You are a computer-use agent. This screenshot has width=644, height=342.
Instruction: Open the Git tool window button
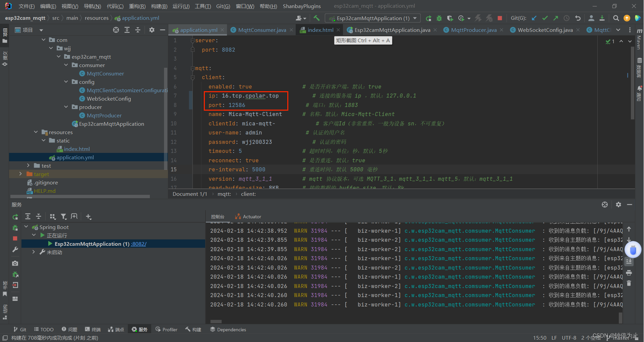click(x=20, y=330)
